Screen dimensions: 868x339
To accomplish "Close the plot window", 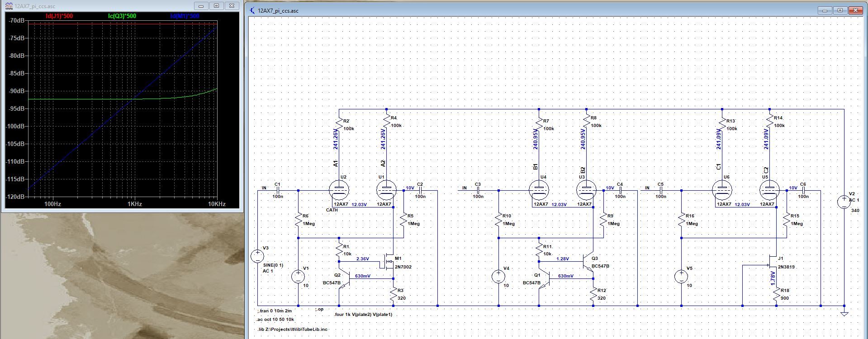I will click(x=232, y=6).
